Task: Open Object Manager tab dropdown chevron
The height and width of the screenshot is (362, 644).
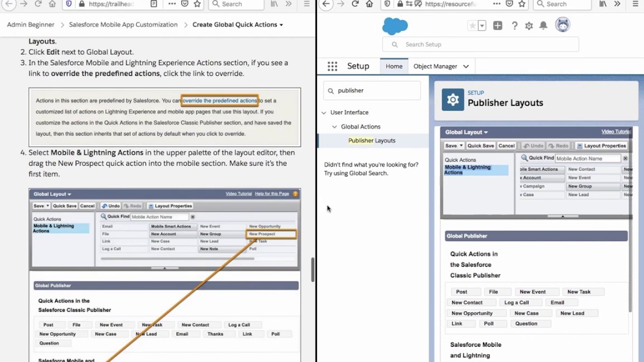Action: [466, 66]
